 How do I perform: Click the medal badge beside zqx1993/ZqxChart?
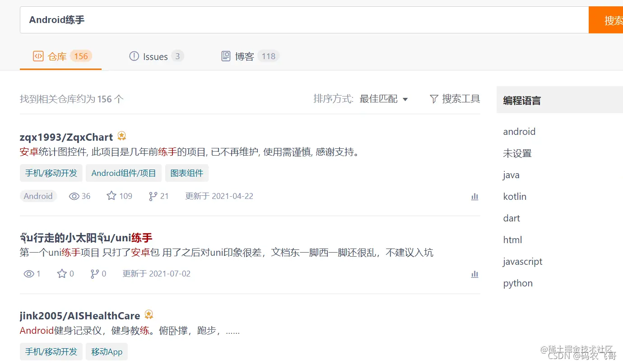[121, 136]
